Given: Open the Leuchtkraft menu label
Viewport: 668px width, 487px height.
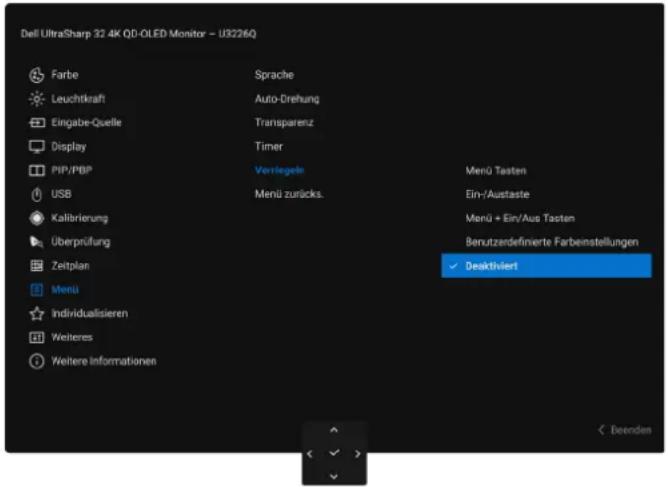Looking at the screenshot, I should 78,99.
